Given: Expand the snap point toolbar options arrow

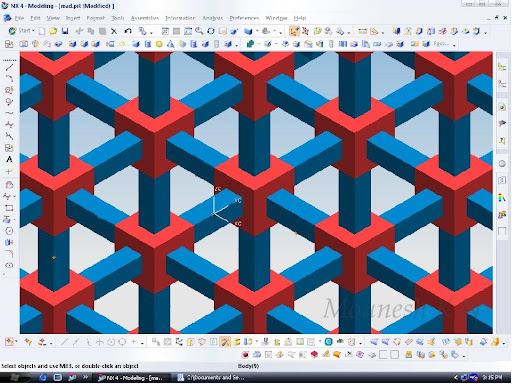Looking at the screenshot, I should coord(142,343).
